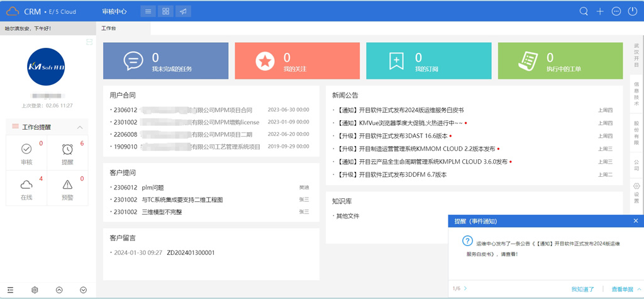Toggle the hamburger menu button in header
Viewport: 644px width, 299px height.
click(148, 11)
